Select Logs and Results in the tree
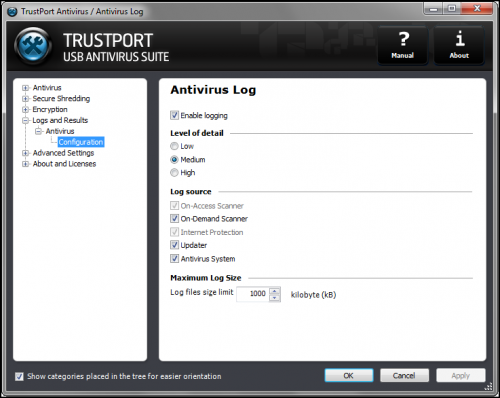Screen dimensions: 500x398 click(x=60, y=120)
